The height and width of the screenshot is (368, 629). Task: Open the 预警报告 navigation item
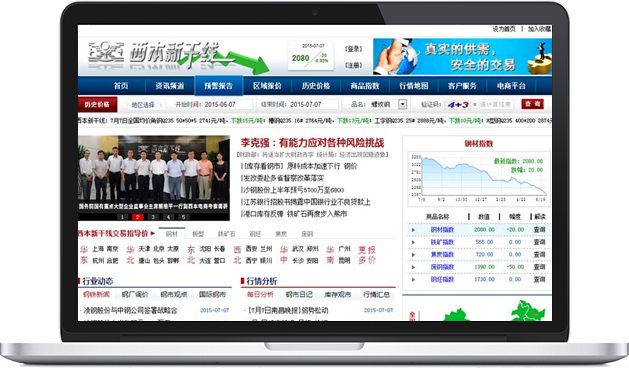219,86
